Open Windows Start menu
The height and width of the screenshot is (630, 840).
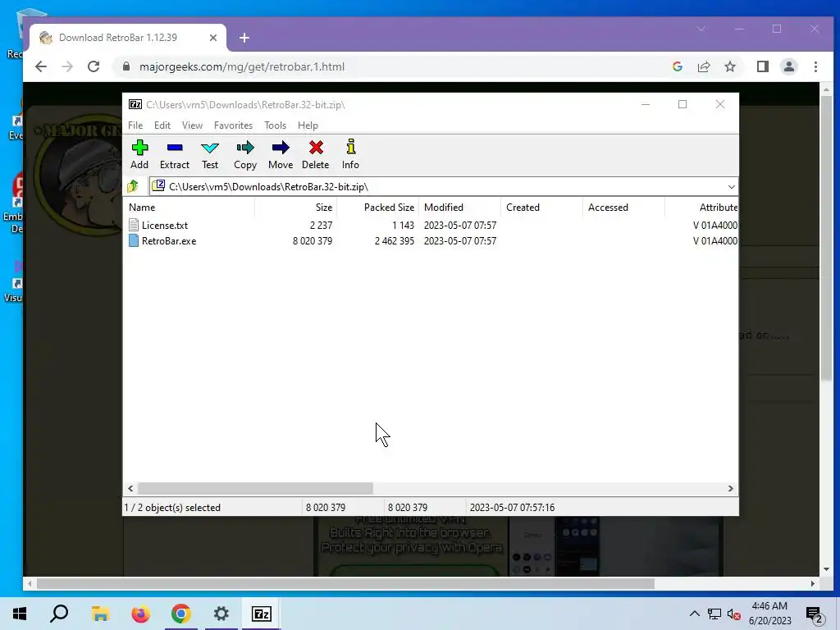pos(20,614)
